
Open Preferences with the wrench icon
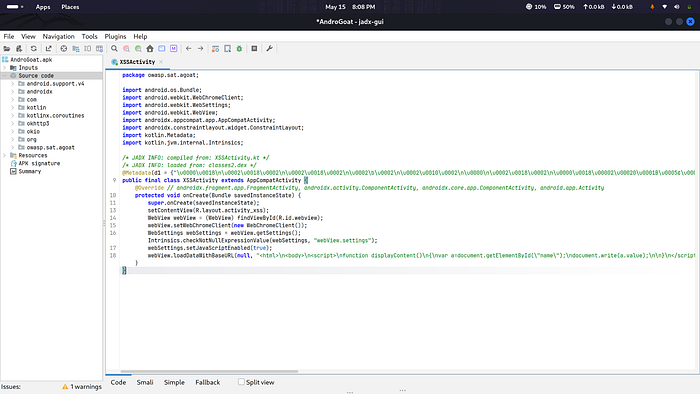coord(269,49)
